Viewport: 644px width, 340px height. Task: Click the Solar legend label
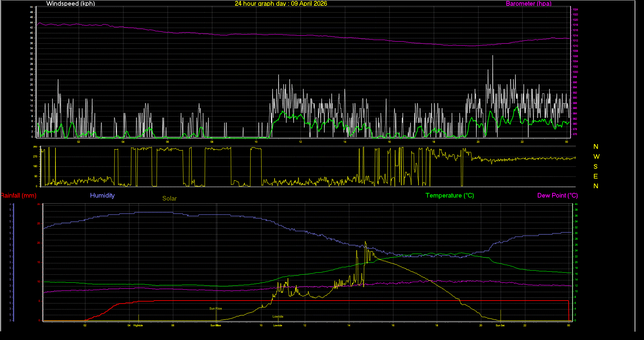[169, 199]
